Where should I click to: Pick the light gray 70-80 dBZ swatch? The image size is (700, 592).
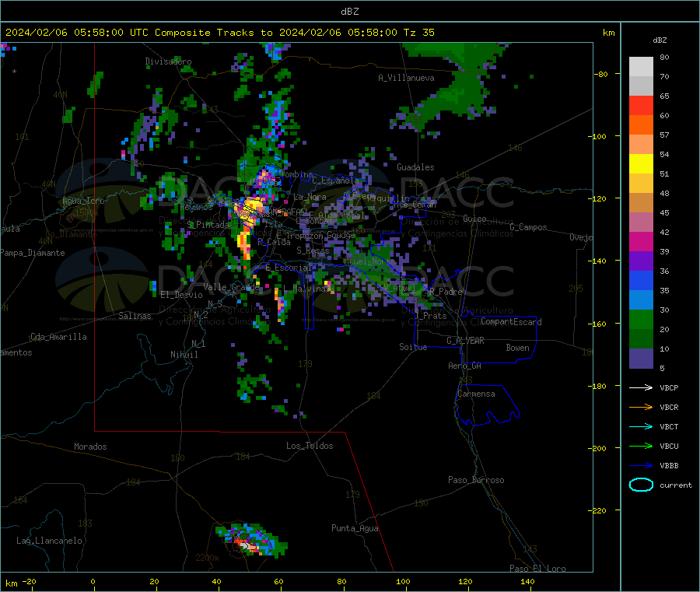(641, 67)
